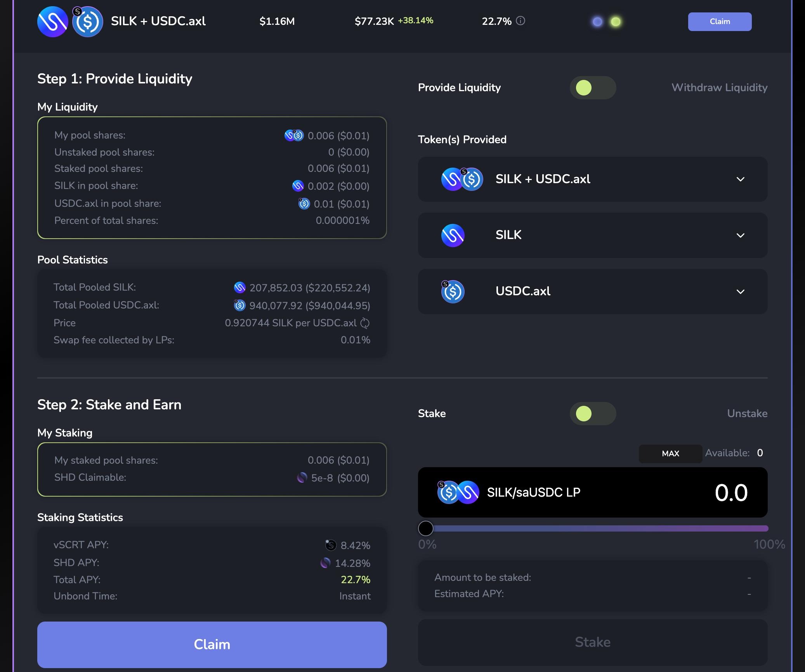Click the USDC.axl icon in Total Pooled row
805x672 pixels.
click(x=240, y=305)
